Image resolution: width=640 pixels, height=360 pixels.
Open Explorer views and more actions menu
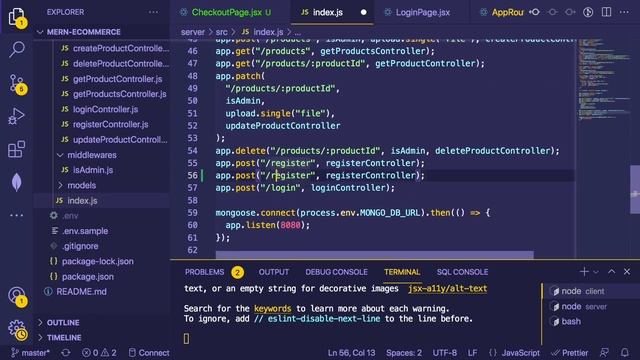pos(153,12)
